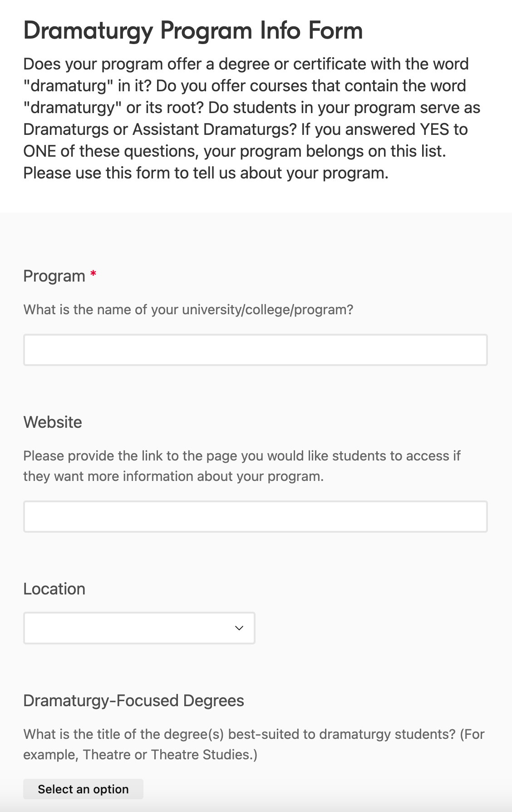Screen dimensions: 512x812
Task: Click the Location field label
Action: [x=54, y=589]
